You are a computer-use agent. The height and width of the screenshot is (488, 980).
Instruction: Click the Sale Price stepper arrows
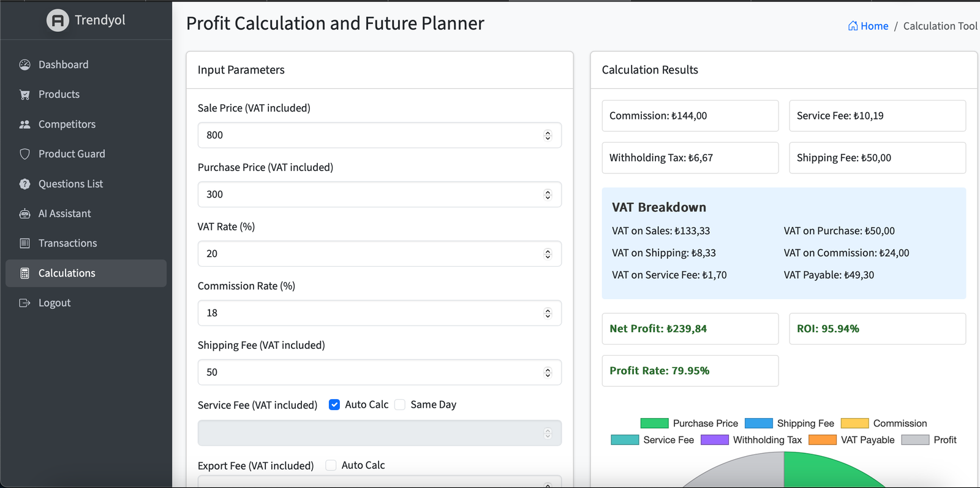point(548,135)
